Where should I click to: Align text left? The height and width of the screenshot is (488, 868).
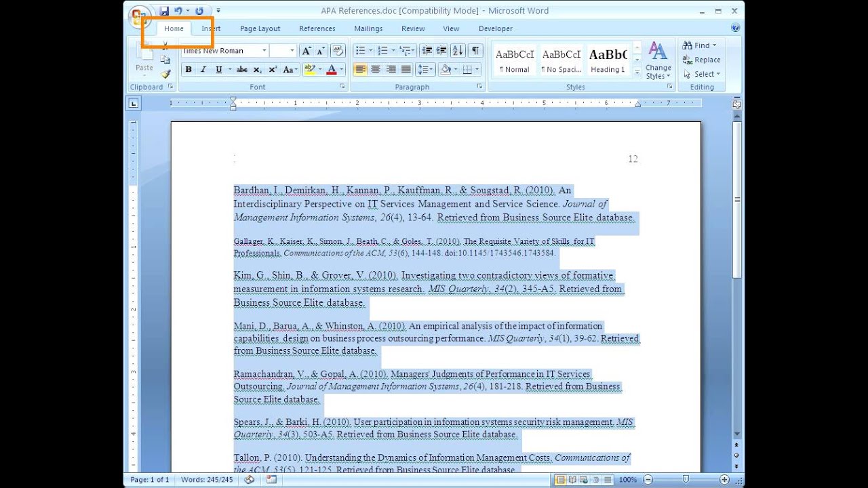coord(360,70)
